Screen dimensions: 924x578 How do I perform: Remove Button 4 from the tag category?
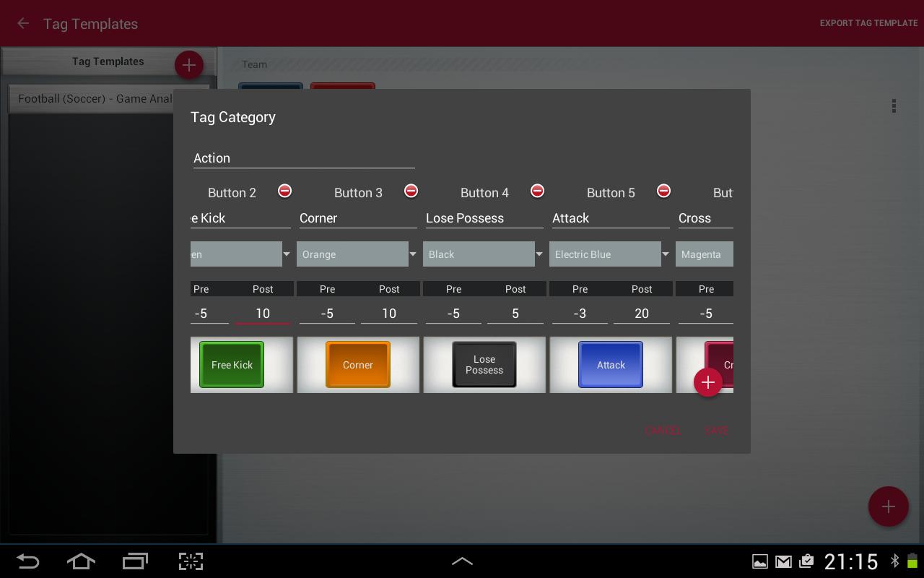537,191
